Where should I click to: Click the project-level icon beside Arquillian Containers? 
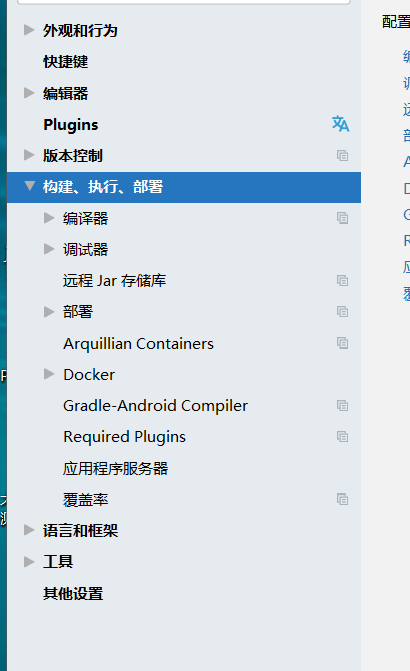[342, 343]
